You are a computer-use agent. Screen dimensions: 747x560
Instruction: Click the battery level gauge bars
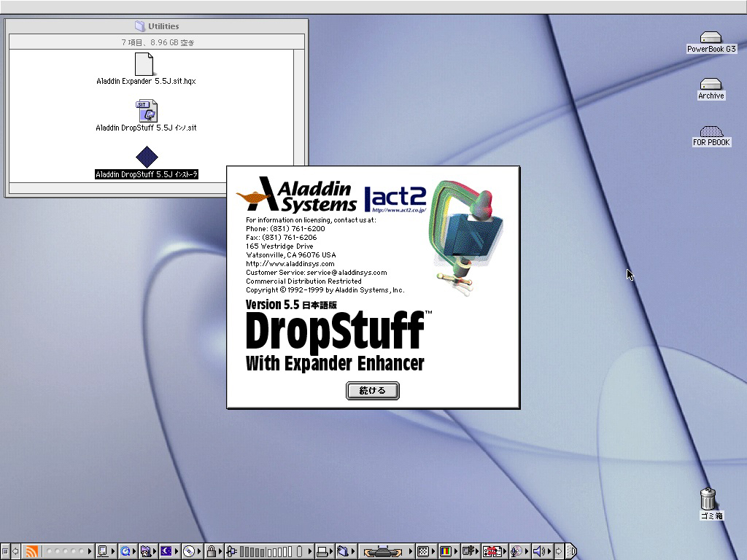tap(266, 551)
